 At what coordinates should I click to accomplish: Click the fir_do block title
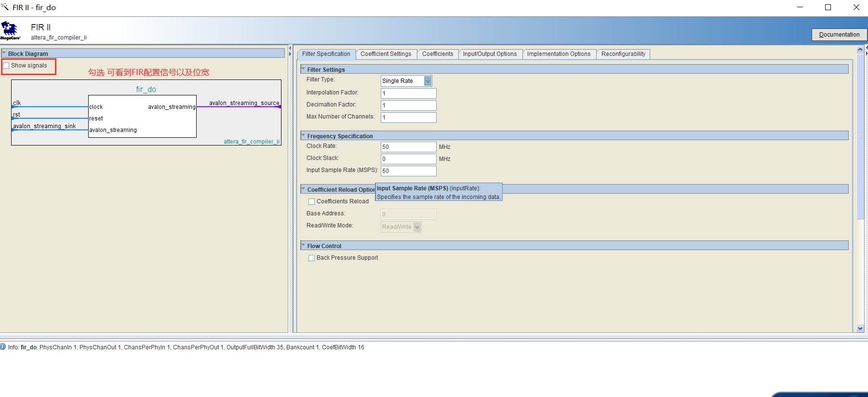(146, 90)
